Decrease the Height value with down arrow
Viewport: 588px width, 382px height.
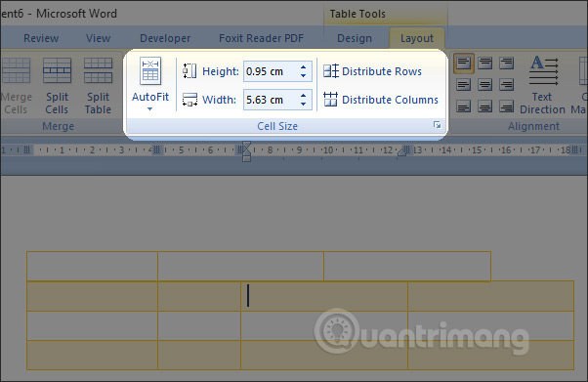click(x=304, y=76)
